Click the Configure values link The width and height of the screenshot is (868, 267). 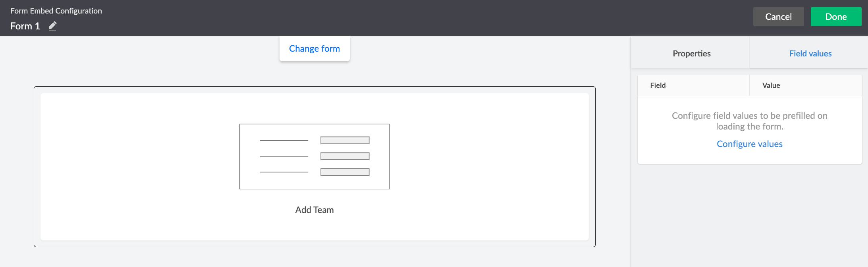point(749,144)
